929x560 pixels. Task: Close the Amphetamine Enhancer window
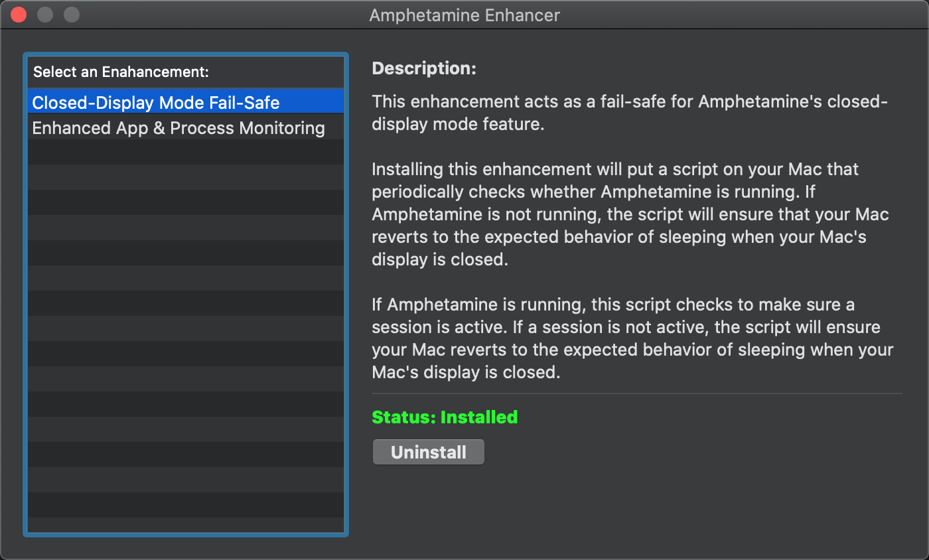[x=19, y=15]
